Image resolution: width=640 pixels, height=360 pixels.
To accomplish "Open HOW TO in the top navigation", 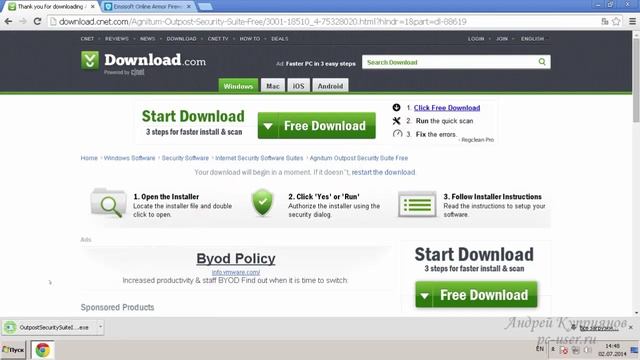I will (x=250, y=38).
